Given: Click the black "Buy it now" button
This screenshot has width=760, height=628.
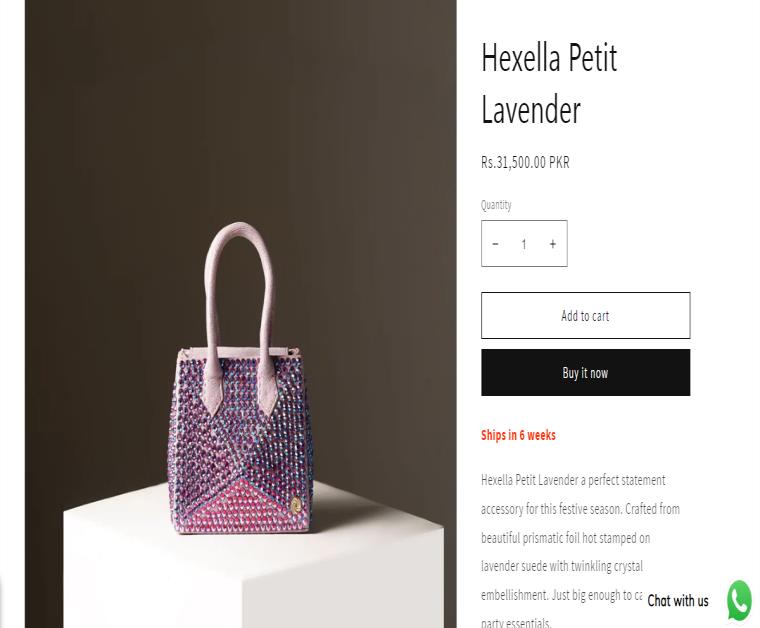Looking at the screenshot, I should [x=586, y=373].
